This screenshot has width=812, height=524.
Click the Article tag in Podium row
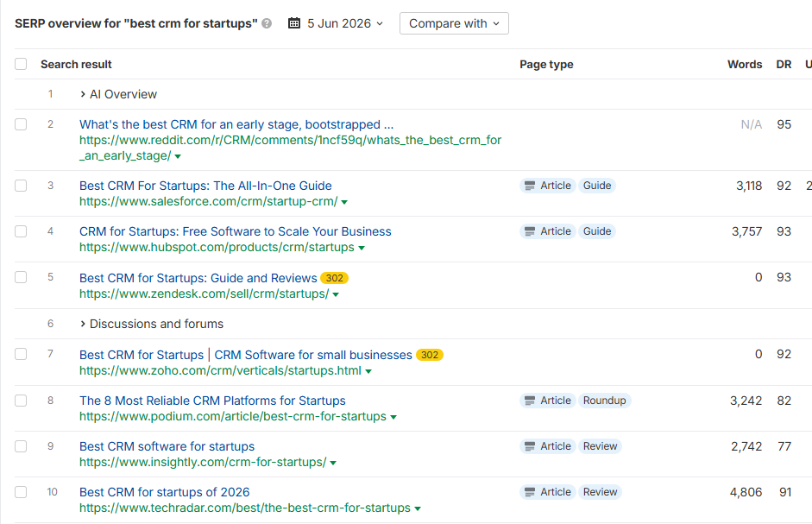[548, 401]
